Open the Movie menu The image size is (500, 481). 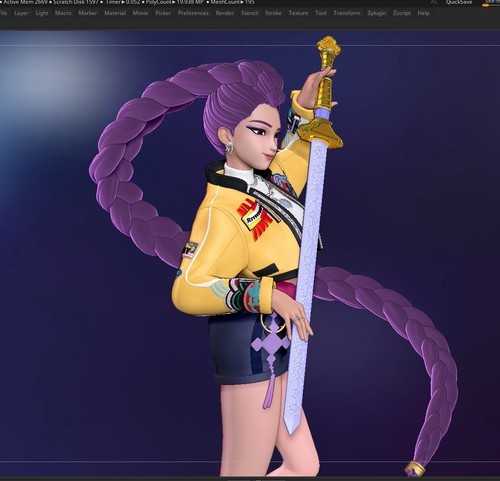click(x=140, y=13)
